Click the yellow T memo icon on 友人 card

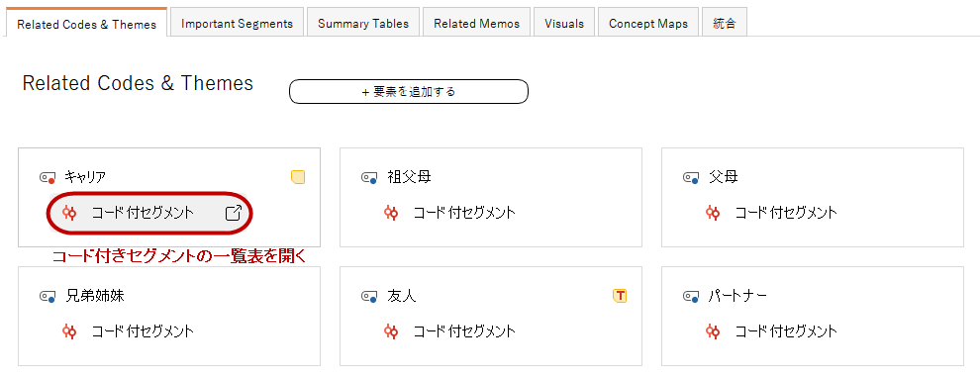[620, 296]
